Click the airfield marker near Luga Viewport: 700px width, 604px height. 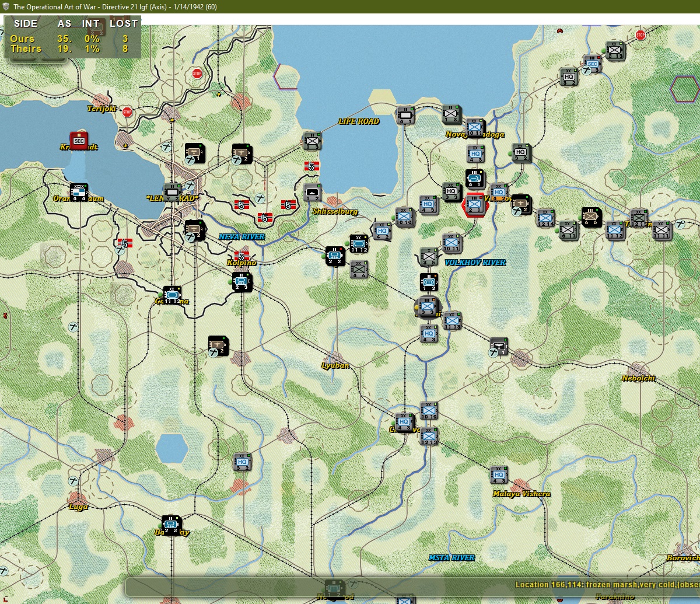pos(73,480)
